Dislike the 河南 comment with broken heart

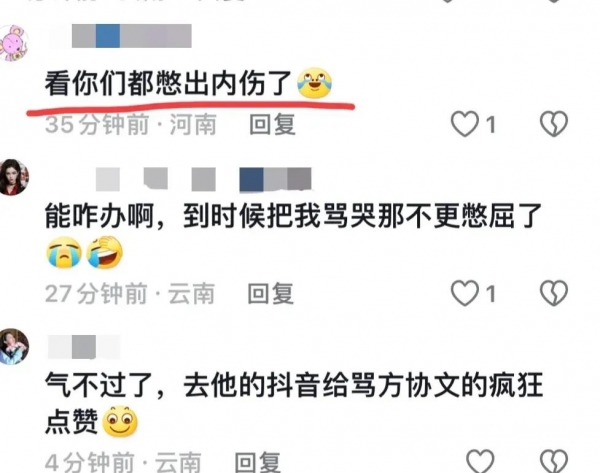coord(554,124)
